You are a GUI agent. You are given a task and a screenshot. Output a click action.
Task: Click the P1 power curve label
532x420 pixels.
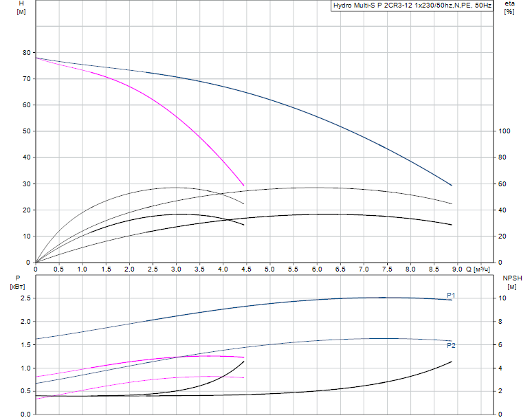(x=452, y=296)
